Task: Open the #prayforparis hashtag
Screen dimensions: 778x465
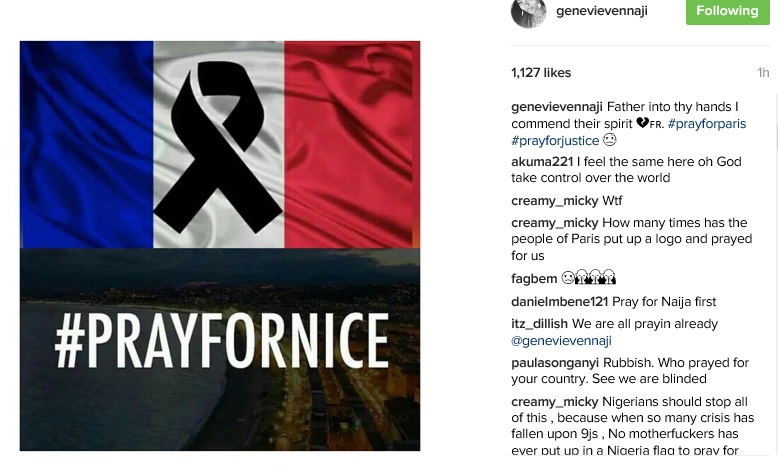Action: tap(707, 124)
